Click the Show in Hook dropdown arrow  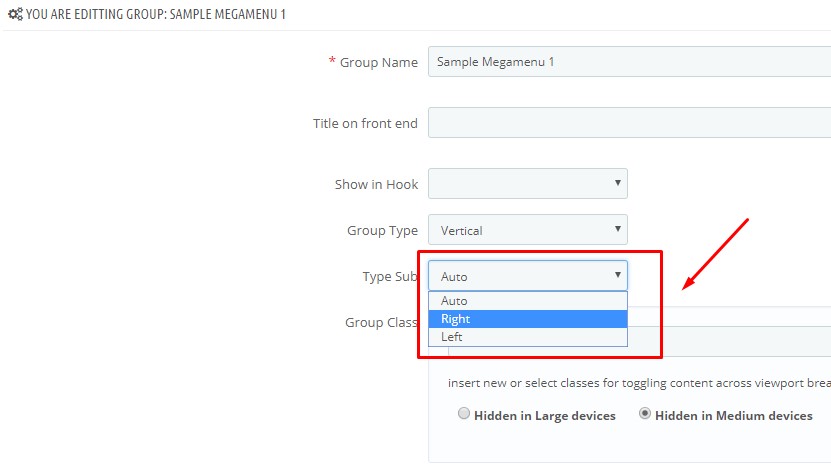(x=617, y=183)
